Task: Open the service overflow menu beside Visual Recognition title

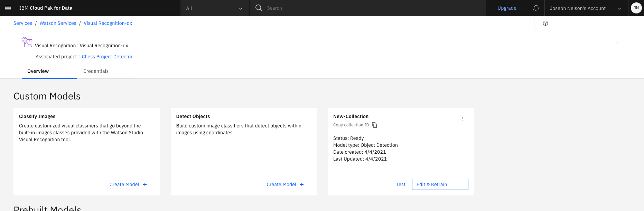Action: coord(617,42)
